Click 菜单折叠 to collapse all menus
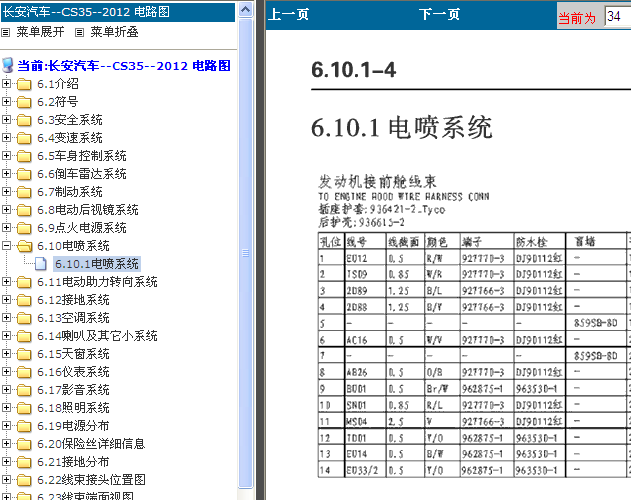This screenshot has width=631, height=500. click(x=114, y=32)
